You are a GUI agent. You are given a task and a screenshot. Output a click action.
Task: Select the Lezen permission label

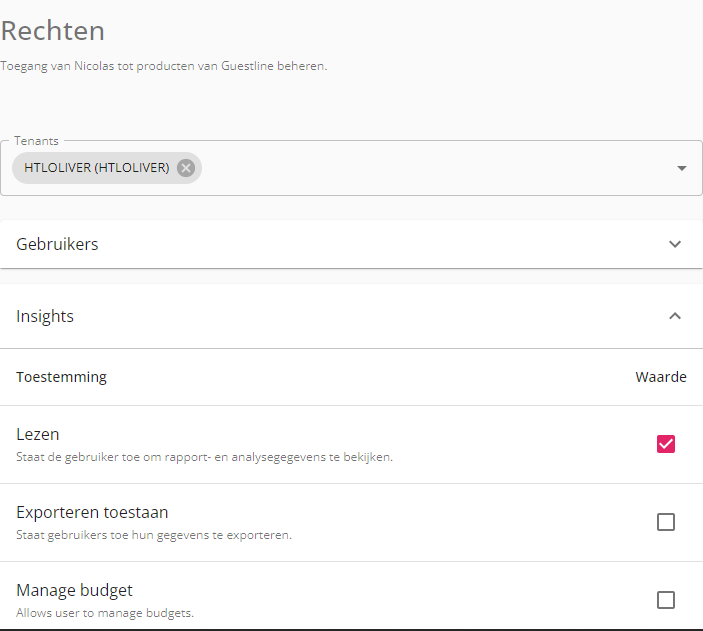[x=38, y=434]
